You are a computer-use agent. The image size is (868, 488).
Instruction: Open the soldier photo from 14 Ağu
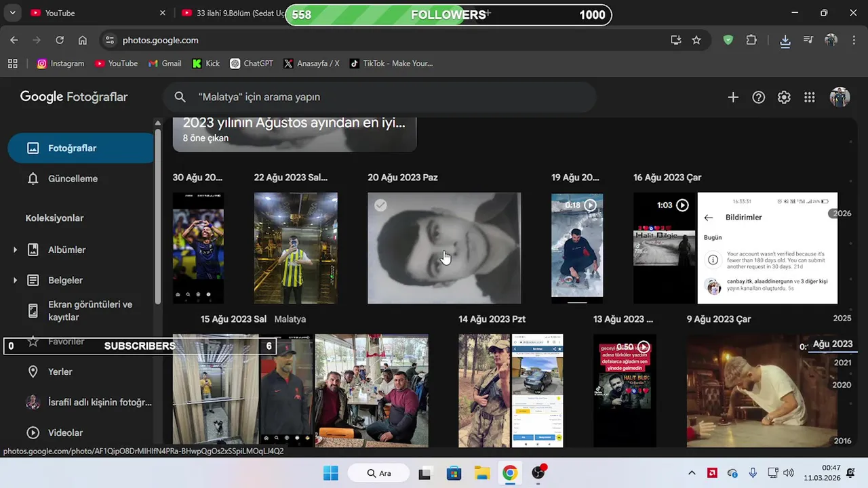point(484,390)
